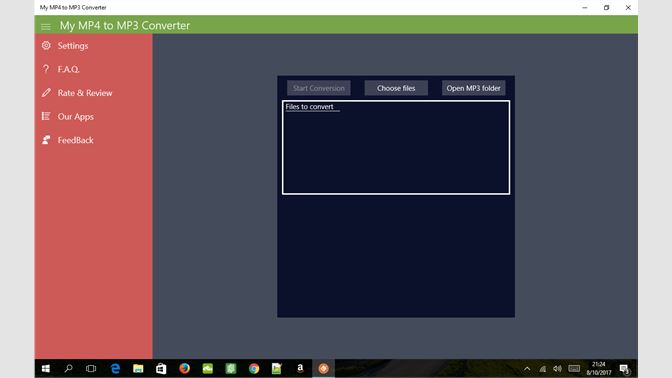Restore down the converter window
The image size is (672, 378).
pyautogui.click(x=606, y=7)
